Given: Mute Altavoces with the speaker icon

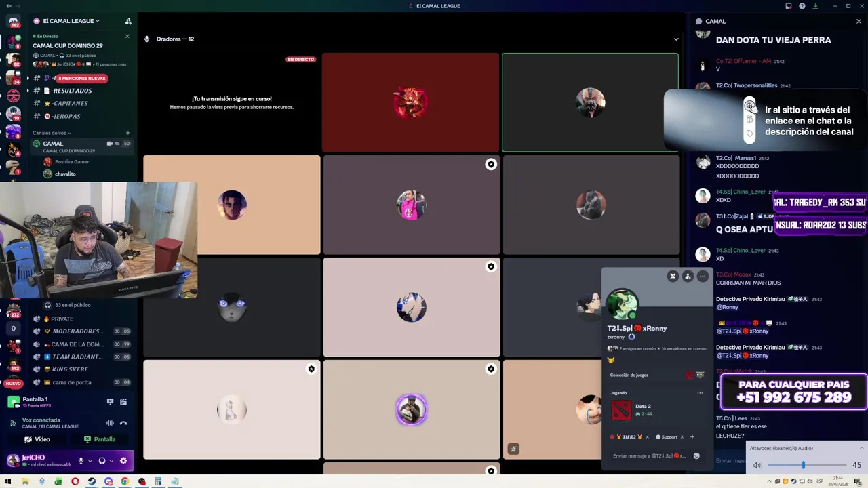Looking at the screenshot, I should [x=757, y=465].
